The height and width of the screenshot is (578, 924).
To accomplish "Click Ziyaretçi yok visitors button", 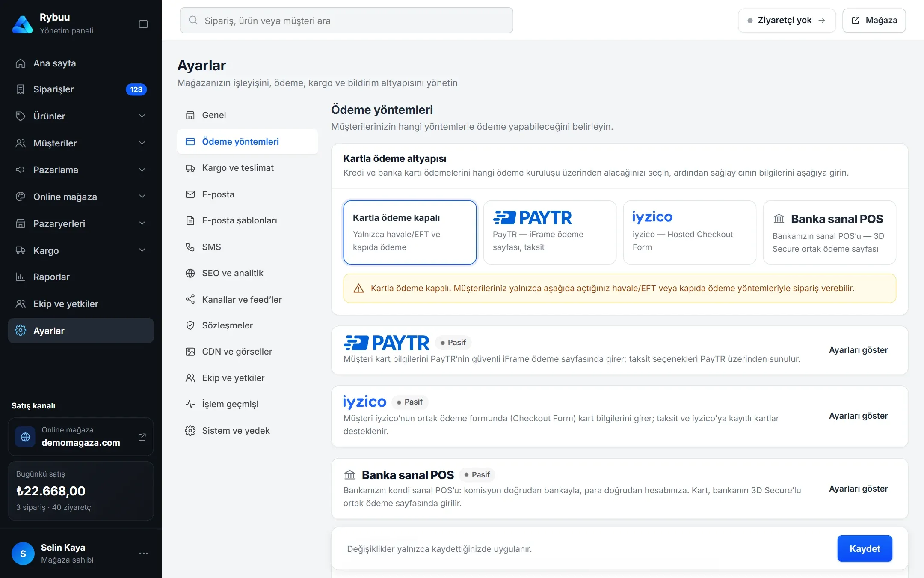I will [787, 21].
